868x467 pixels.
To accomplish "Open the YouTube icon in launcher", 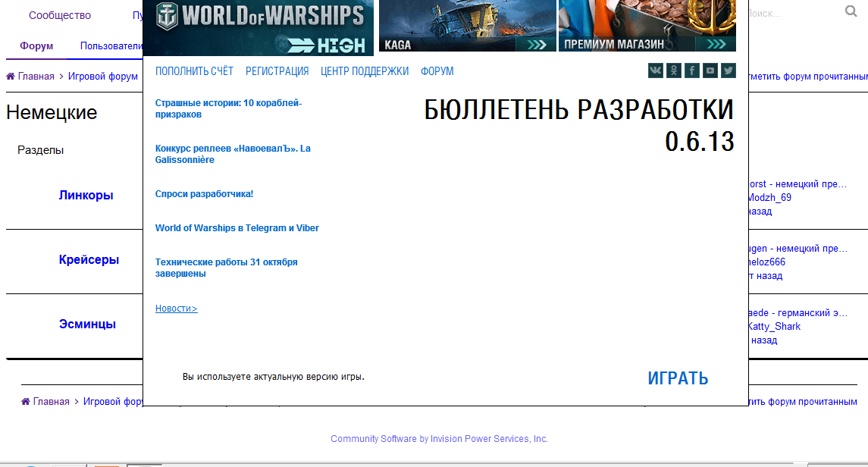I will (710, 71).
